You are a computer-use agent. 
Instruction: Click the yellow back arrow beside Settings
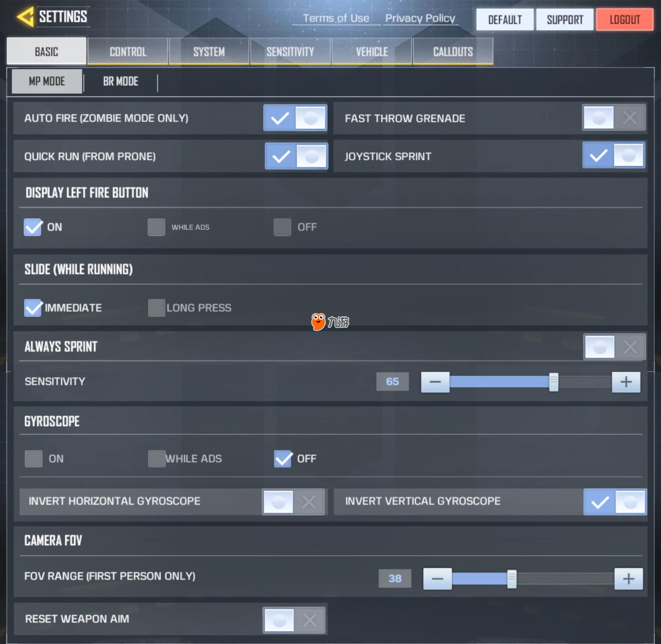[25, 17]
